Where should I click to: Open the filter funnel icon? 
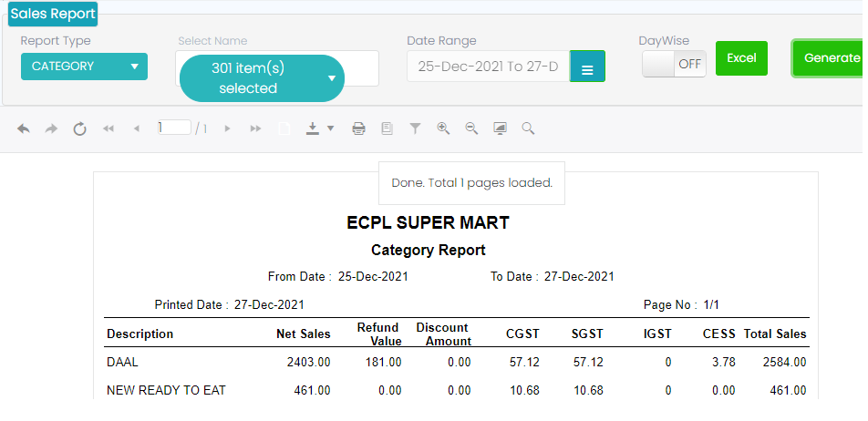click(x=415, y=129)
